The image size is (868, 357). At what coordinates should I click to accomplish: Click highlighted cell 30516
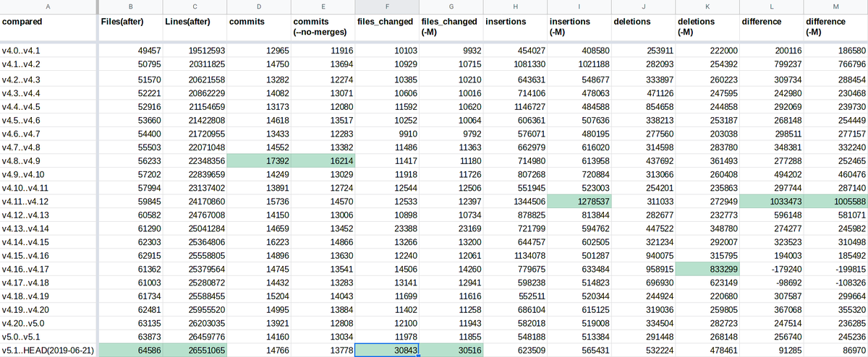coord(450,350)
